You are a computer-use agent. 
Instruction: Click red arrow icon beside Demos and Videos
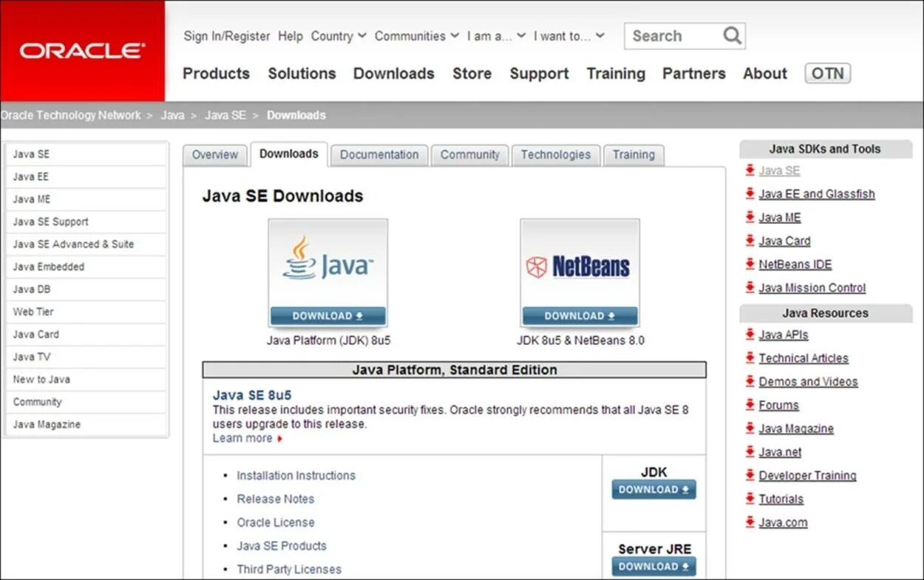click(x=750, y=382)
